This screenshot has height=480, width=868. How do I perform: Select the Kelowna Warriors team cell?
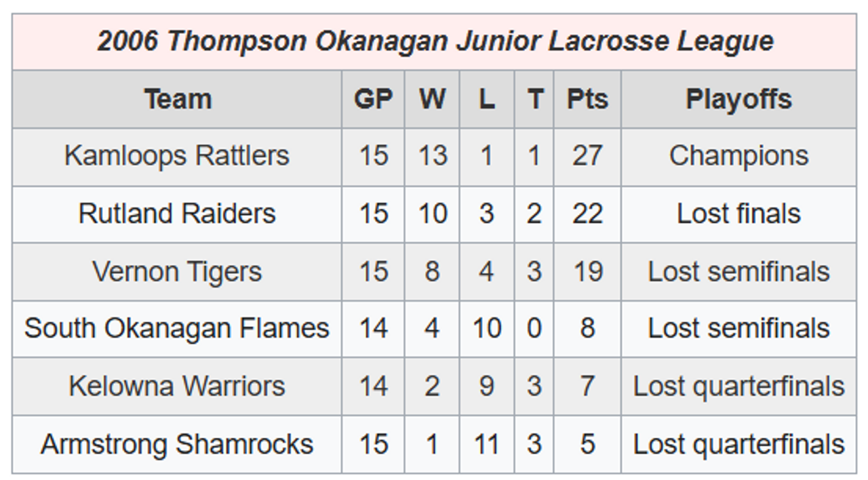point(177,386)
